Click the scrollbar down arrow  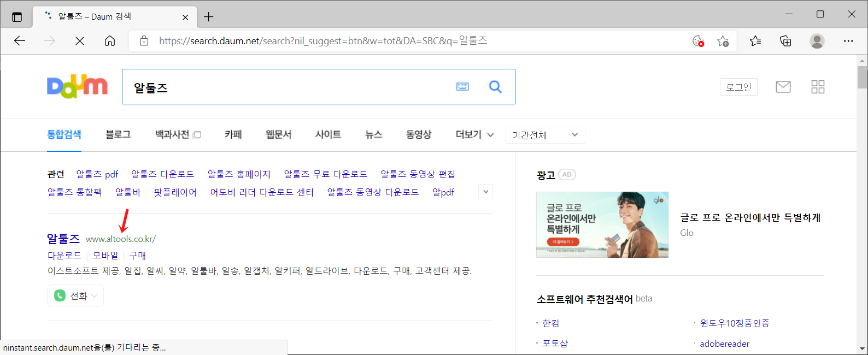(863, 348)
